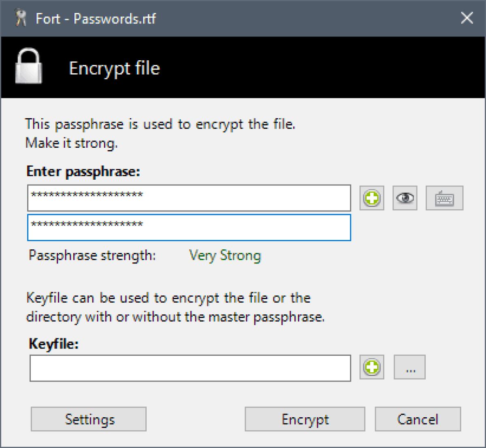Focus the confirm passphrase field
Image resolution: width=486 pixels, height=448 pixels.
click(x=189, y=227)
